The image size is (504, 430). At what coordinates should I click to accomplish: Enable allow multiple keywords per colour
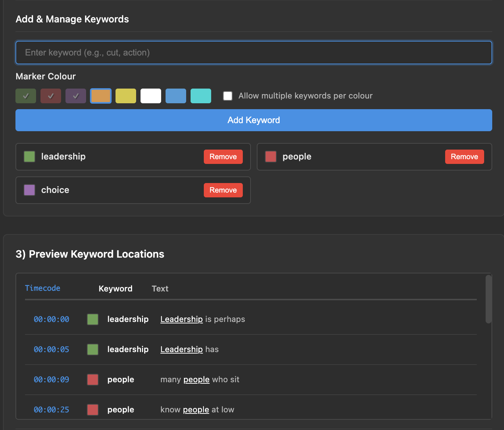click(x=228, y=96)
